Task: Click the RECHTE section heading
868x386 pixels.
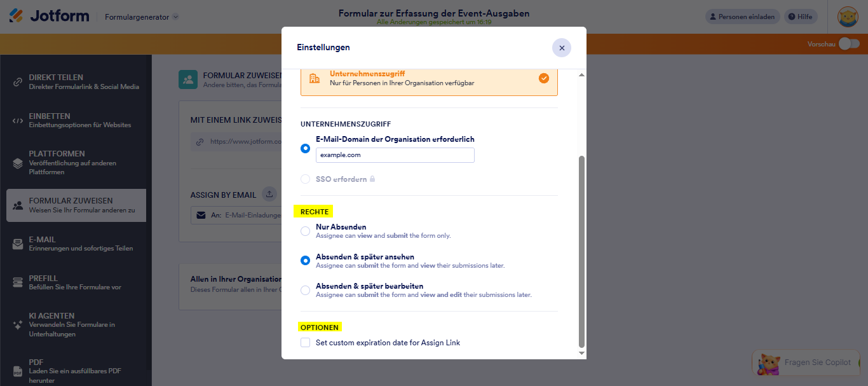Action: click(x=315, y=212)
